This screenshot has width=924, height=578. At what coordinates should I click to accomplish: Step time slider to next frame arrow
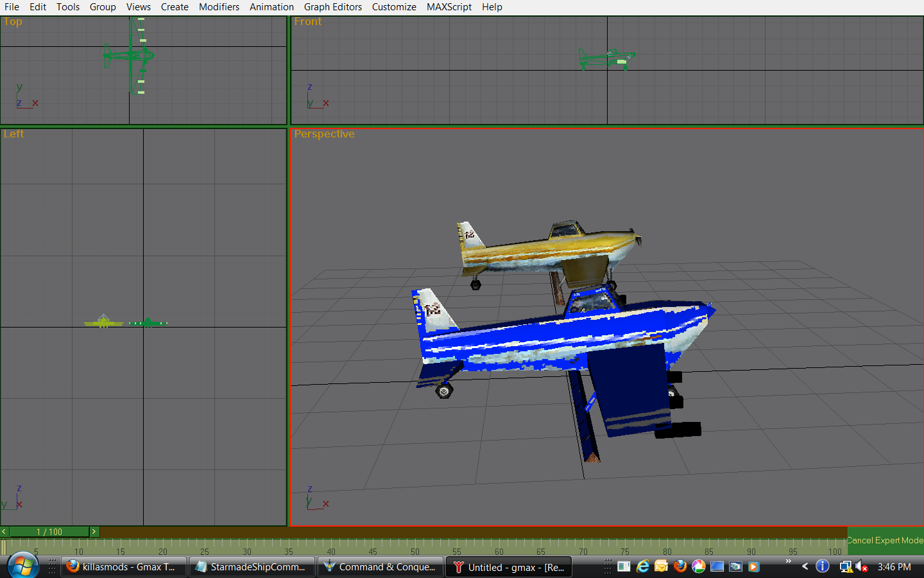(x=94, y=532)
